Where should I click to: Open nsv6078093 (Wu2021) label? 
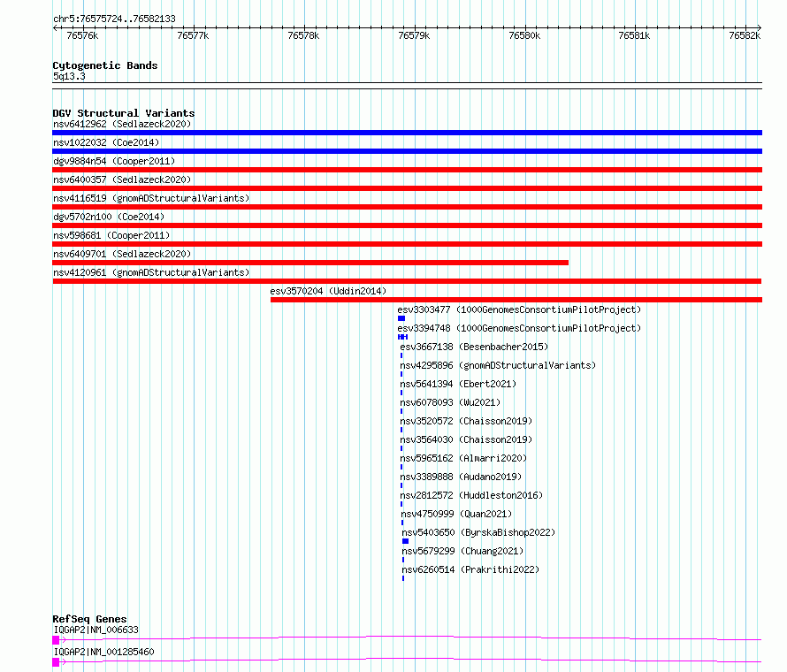pos(450,402)
